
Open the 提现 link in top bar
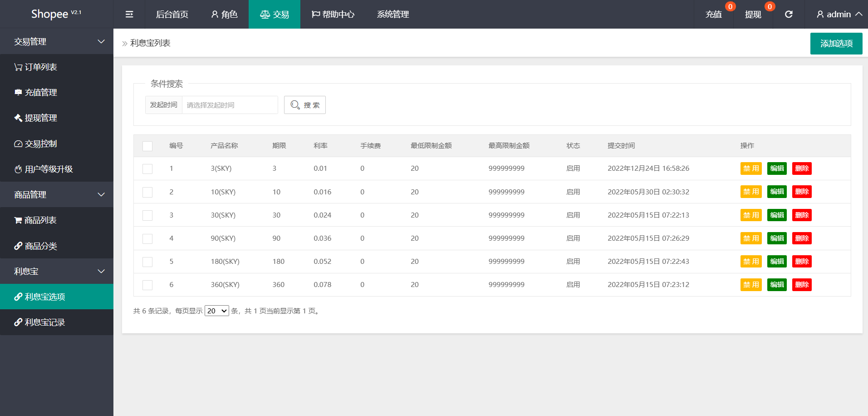(x=753, y=15)
